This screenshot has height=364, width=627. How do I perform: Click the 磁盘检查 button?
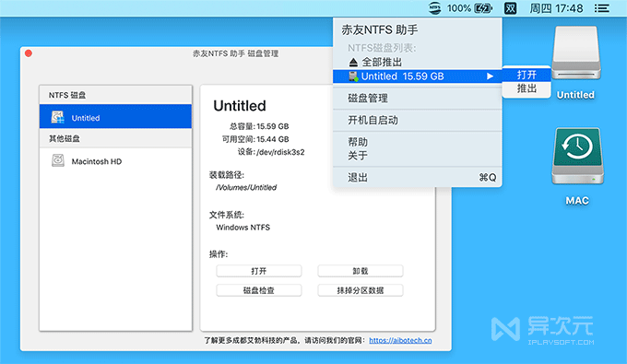pyautogui.click(x=259, y=290)
